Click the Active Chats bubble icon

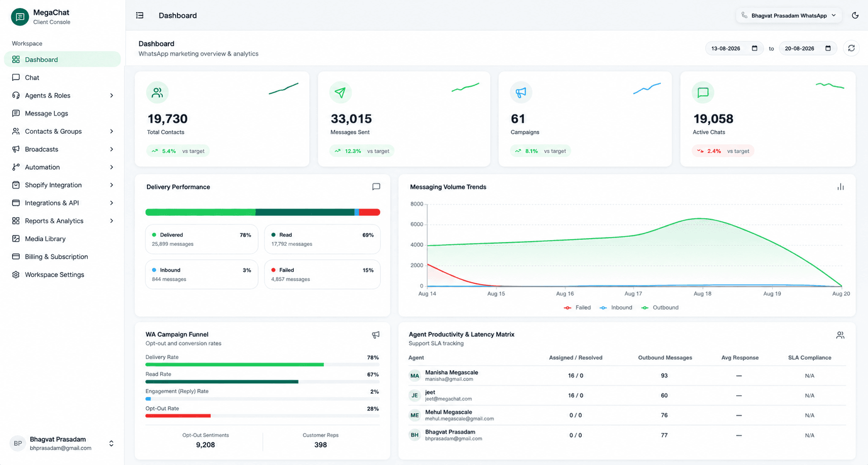click(703, 92)
